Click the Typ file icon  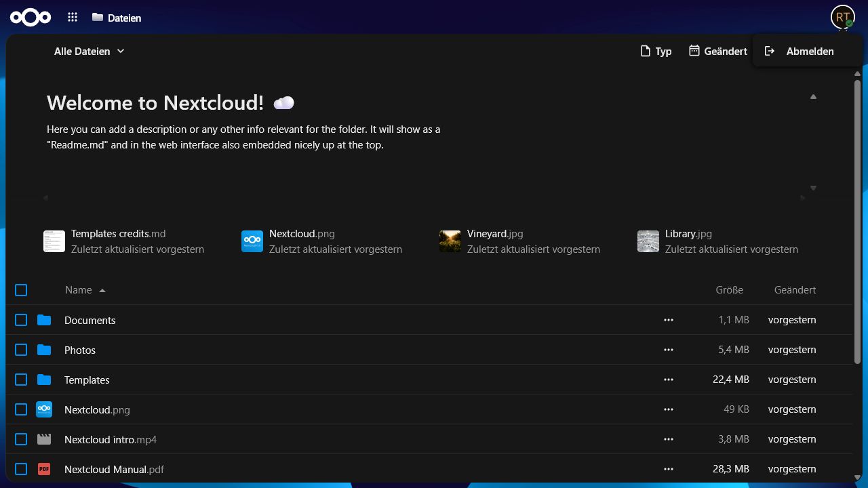646,52
